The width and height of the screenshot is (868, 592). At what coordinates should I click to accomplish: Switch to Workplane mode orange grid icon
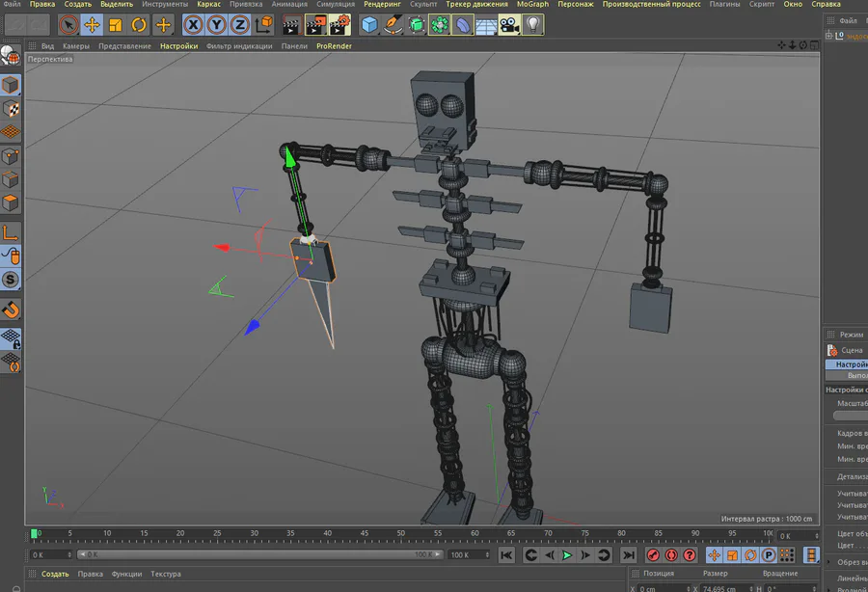pyautogui.click(x=11, y=132)
